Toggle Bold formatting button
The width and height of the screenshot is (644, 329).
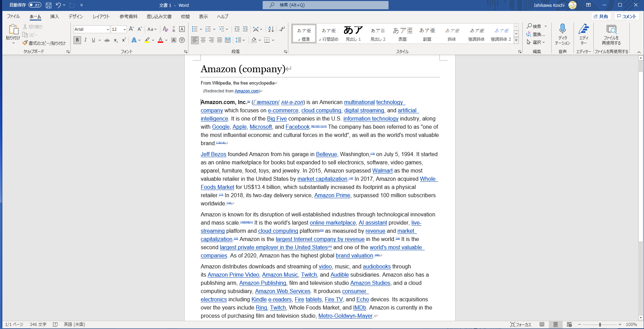(77, 40)
